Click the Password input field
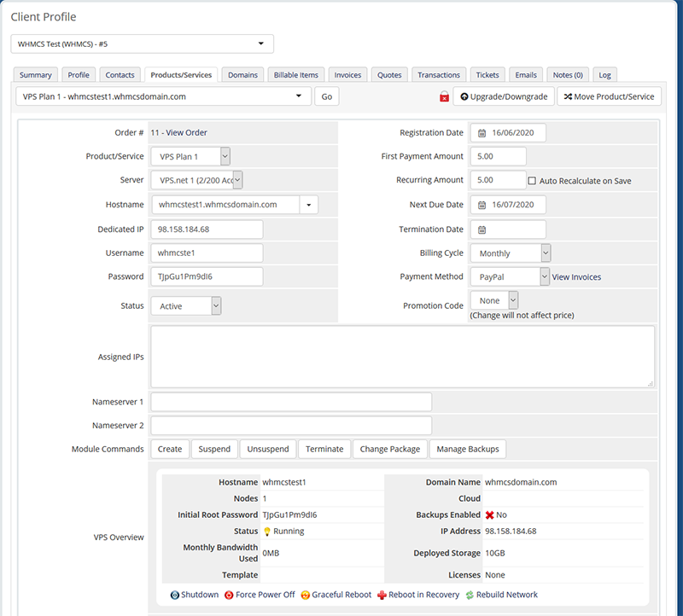This screenshot has width=683, height=616. point(207,277)
